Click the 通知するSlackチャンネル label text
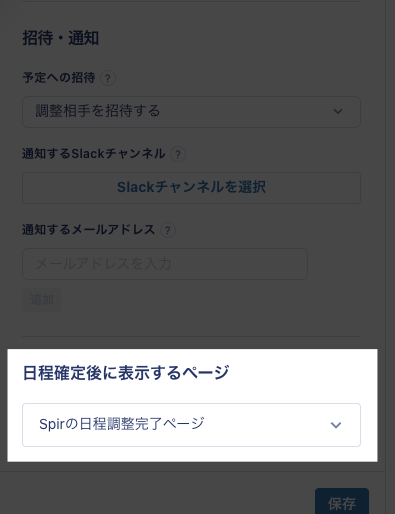The width and height of the screenshot is (395, 514). [94, 154]
